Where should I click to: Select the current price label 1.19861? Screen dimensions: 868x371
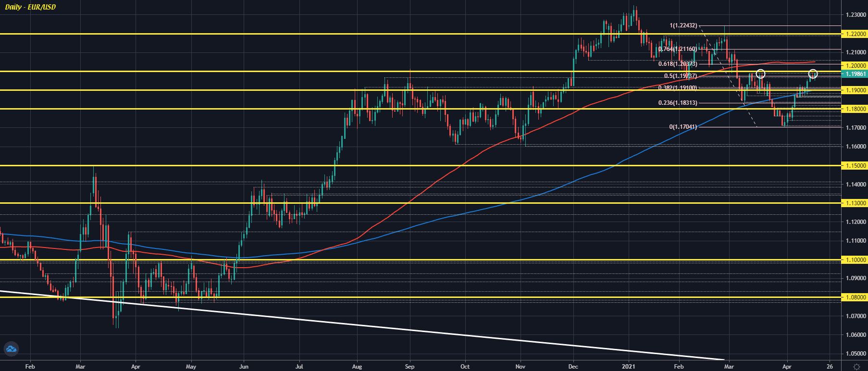pos(855,74)
